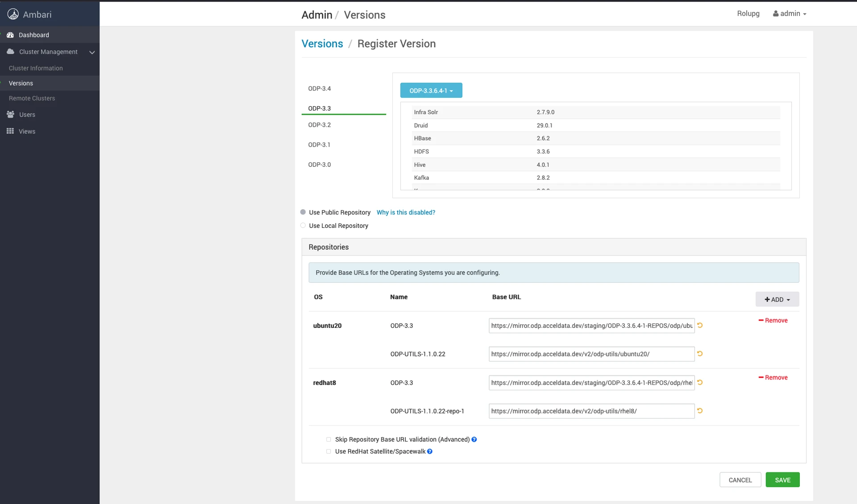This screenshot has width=857, height=504.
Task: Click the 'Why is this disabled?' link
Action: 406,212
